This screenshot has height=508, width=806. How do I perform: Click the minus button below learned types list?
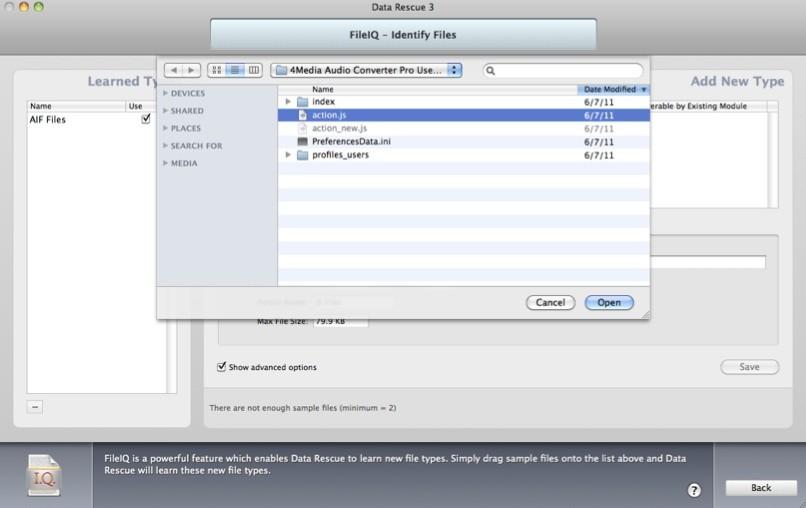pyautogui.click(x=35, y=407)
